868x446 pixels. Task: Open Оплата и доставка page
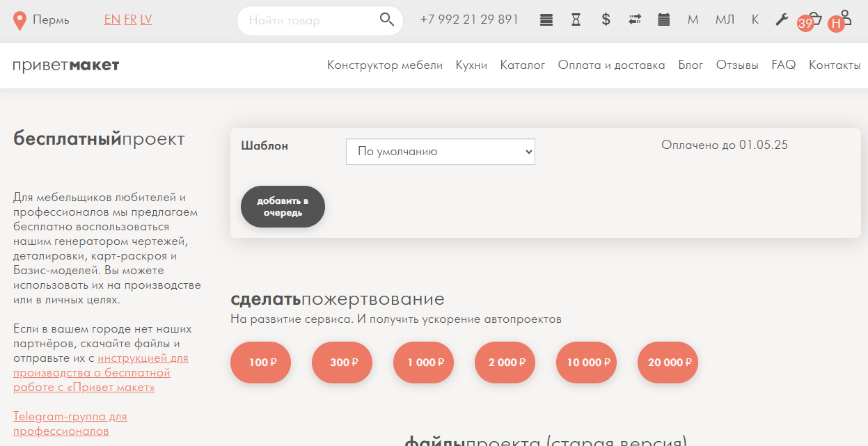[611, 65]
